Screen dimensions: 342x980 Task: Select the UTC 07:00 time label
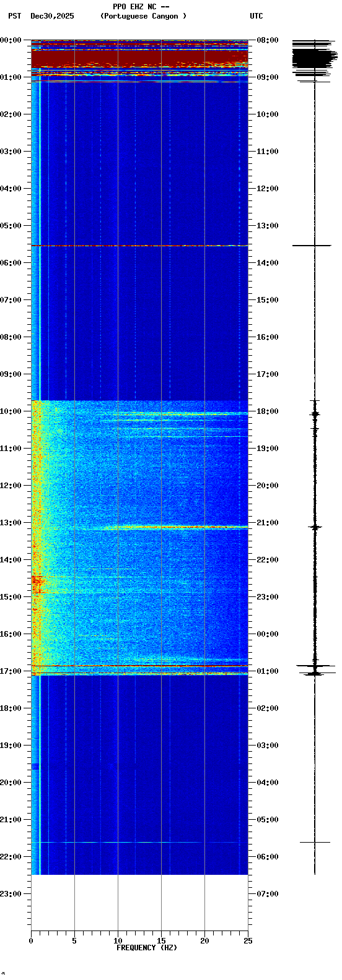[267, 894]
